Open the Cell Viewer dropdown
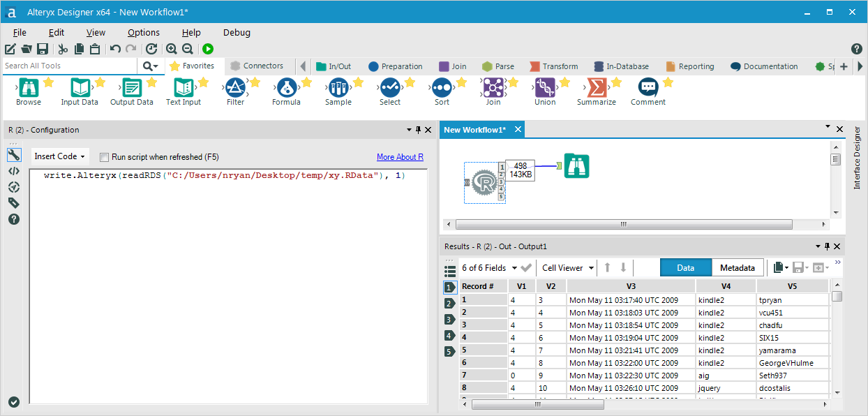Viewport: 868px width, 416px height. (x=568, y=268)
